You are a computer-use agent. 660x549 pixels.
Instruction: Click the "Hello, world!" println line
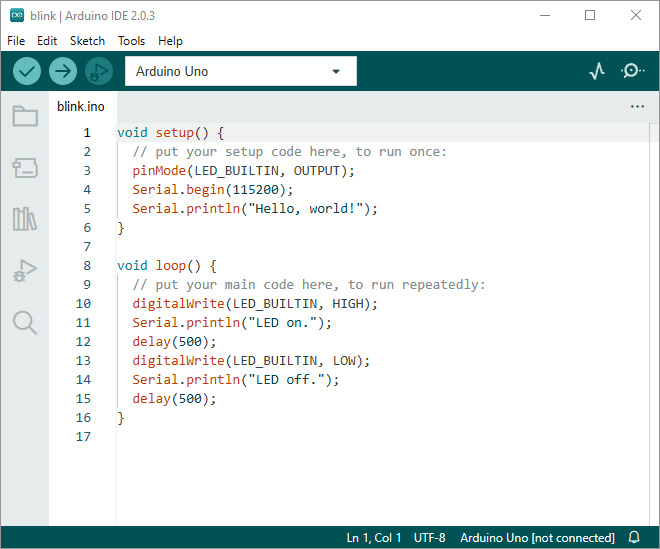255,208
